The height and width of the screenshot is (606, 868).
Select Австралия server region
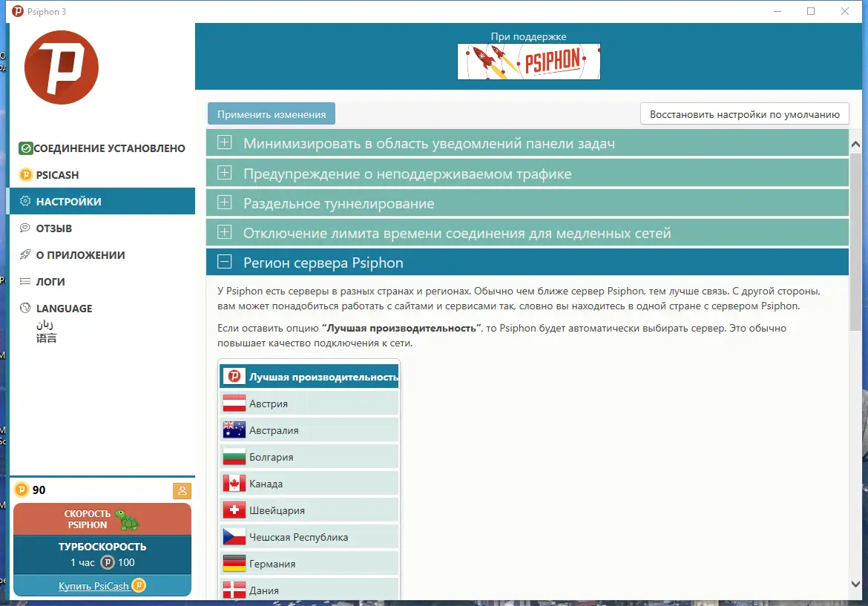coord(309,430)
